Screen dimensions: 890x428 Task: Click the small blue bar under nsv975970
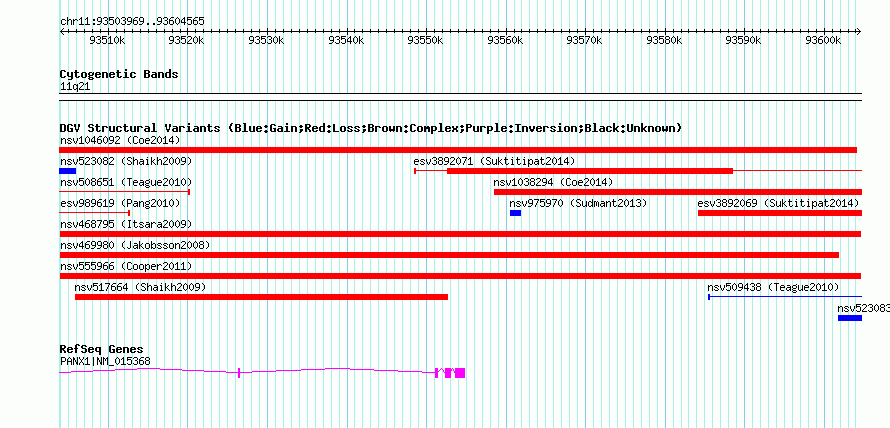pos(515,213)
